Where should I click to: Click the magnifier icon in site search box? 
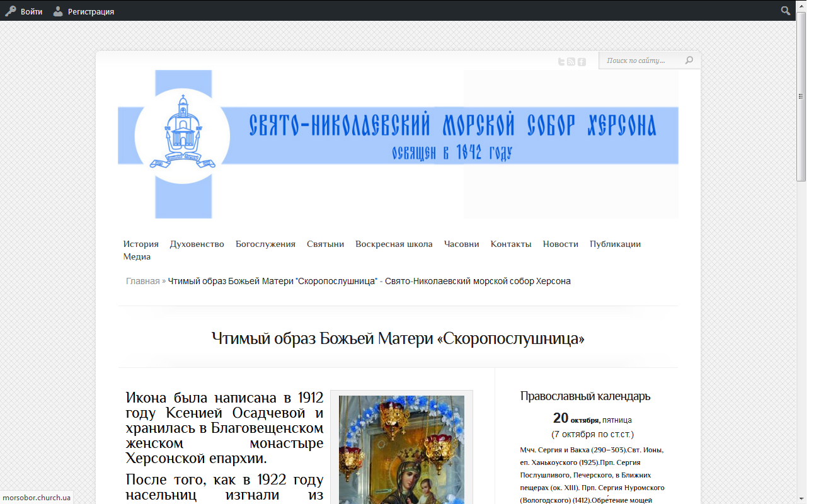689,60
